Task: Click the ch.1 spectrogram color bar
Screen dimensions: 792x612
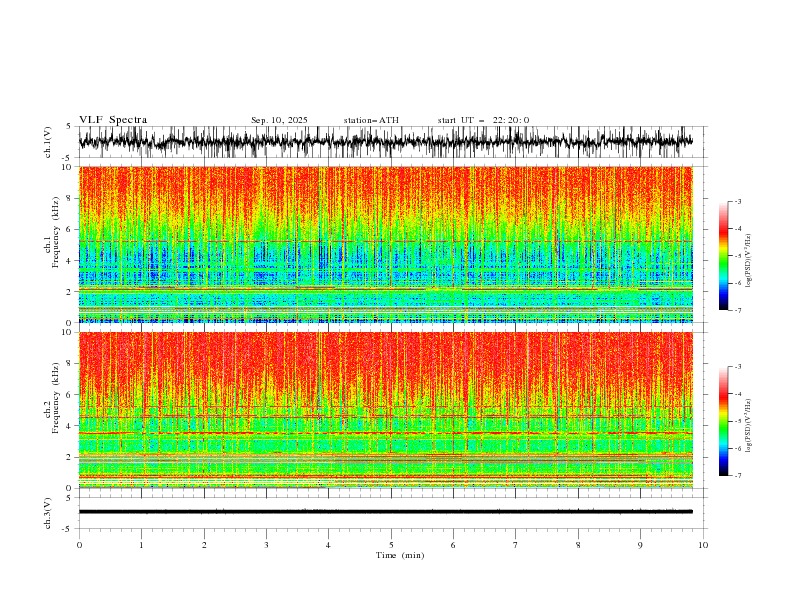Action: (723, 256)
